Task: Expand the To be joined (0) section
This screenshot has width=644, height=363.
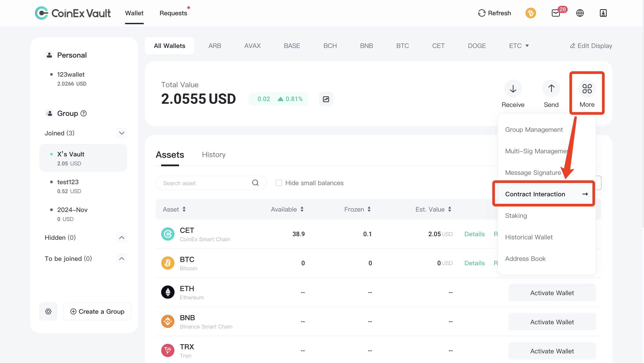Action: pyautogui.click(x=122, y=259)
